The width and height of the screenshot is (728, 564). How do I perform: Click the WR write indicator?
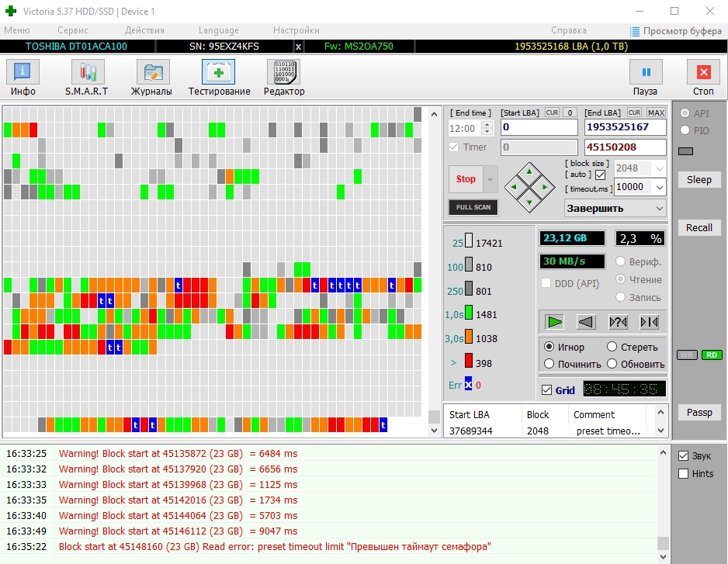pyautogui.click(x=687, y=355)
